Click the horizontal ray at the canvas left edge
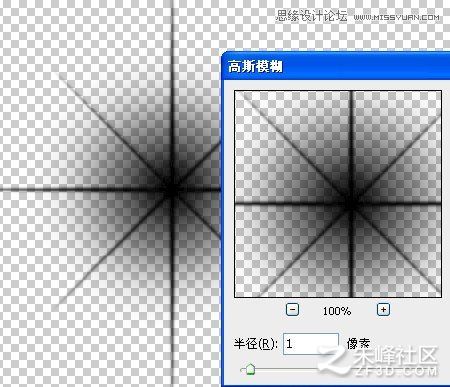Viewport: 450px width, 387px height. [x=7, y=190]
